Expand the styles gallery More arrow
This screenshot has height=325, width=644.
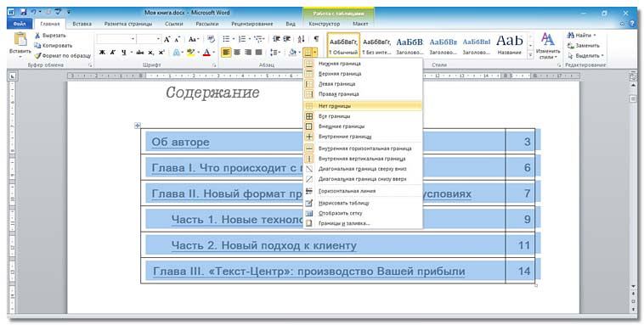tap(530, 54)
